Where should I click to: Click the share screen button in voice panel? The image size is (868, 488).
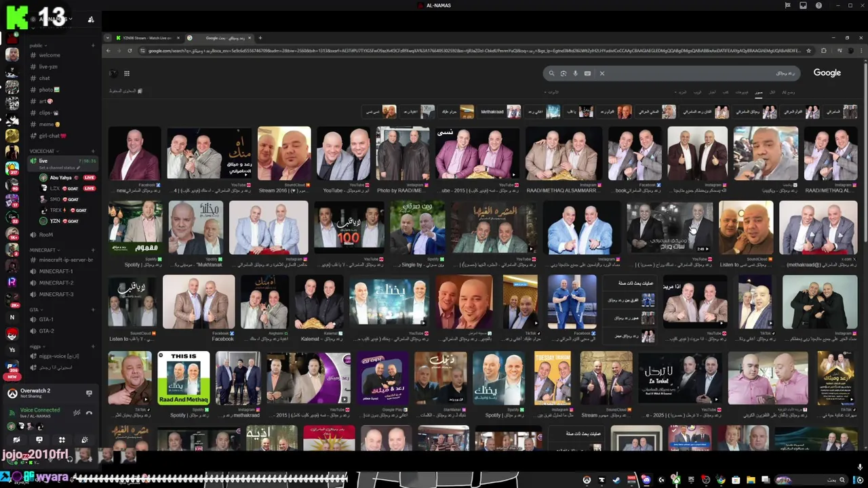coord(39,439)
